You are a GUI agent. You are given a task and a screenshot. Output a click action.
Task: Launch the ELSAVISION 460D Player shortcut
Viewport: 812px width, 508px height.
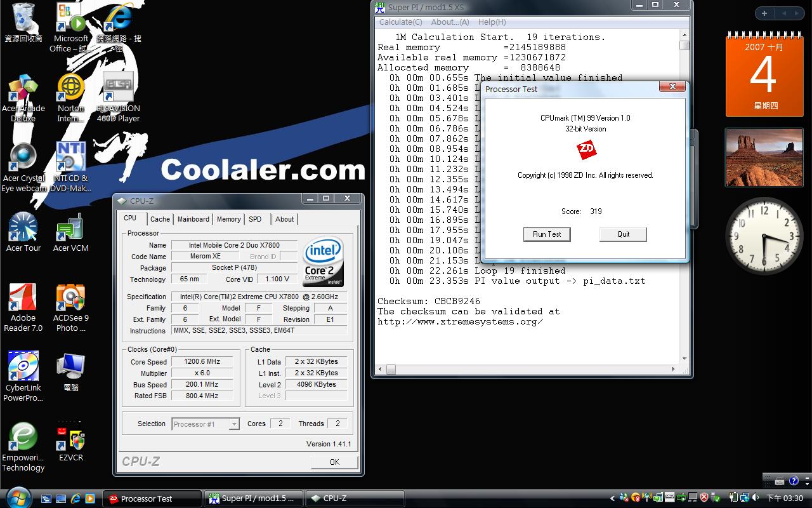point(119,97)
